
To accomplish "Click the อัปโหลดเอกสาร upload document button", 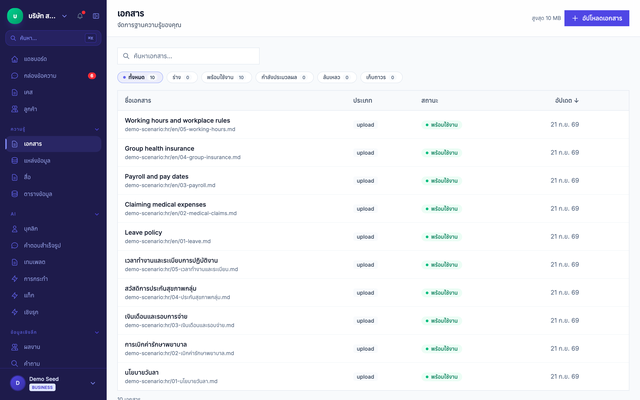I will 596,18.
